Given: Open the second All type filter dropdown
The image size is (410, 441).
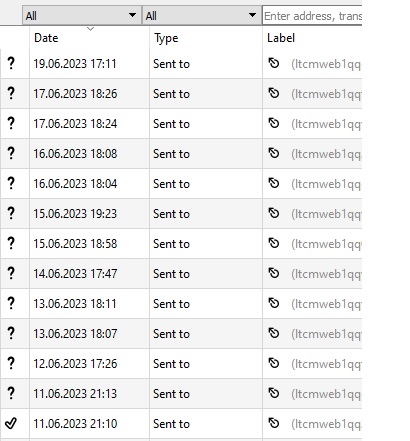Looking at the screenshot, I should pyautogui.click(x=201, y=15).
